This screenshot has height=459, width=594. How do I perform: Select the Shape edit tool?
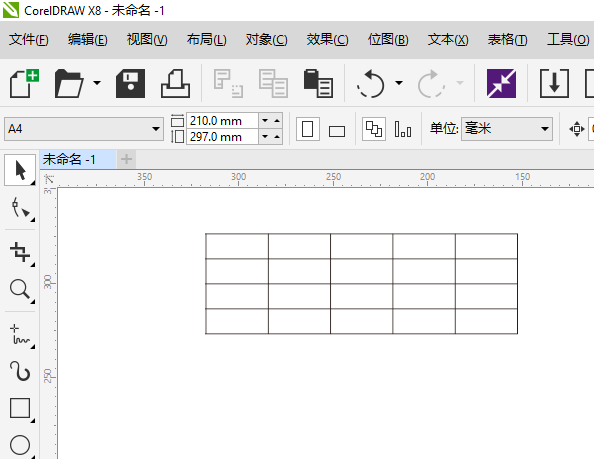pyautogui.click(x=20, y=208)
